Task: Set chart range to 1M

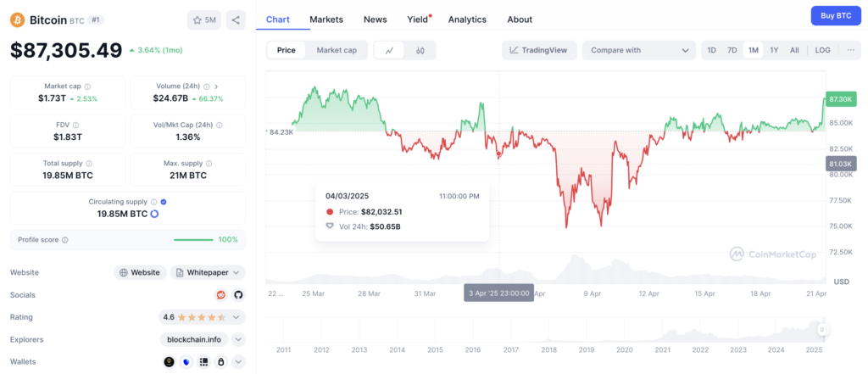Action: (753, 50)
